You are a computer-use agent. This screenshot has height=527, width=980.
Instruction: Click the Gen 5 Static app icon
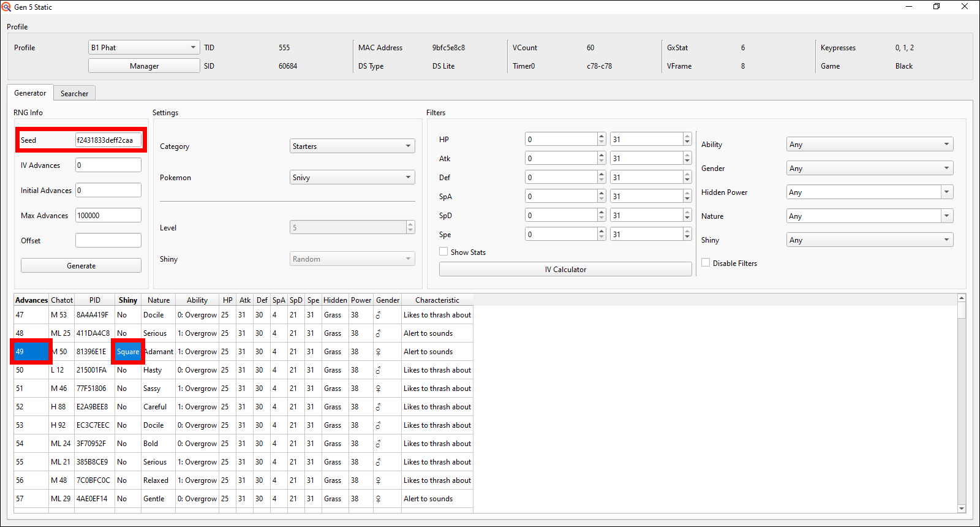7,7
